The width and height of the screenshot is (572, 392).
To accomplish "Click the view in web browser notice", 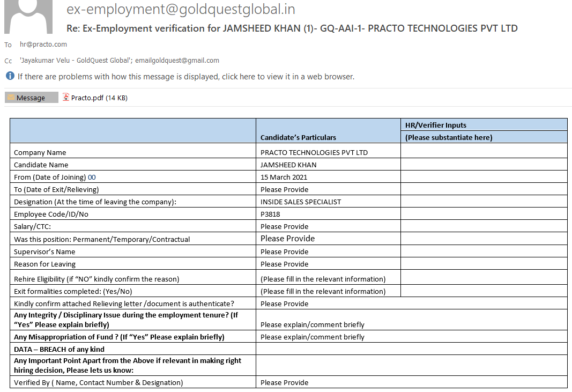I will click(x=186, y=77).
